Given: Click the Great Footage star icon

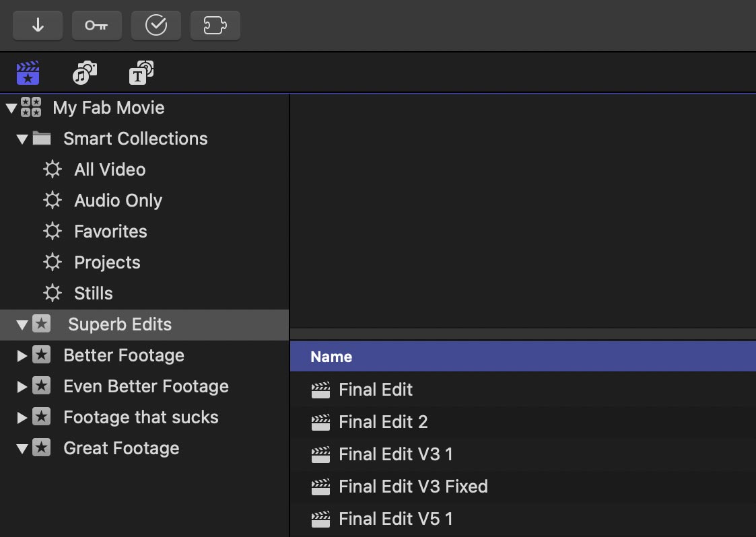Looking at the screenshot, I should pos(42,448).
